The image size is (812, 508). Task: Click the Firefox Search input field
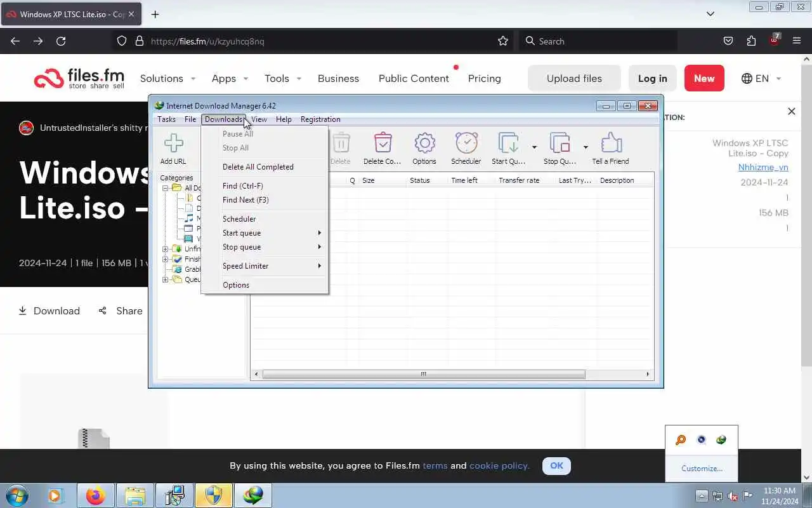tap(599, 41)
